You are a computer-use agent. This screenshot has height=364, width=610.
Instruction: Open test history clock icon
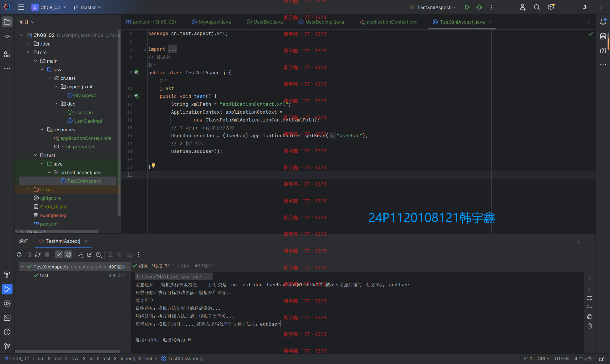99,254
